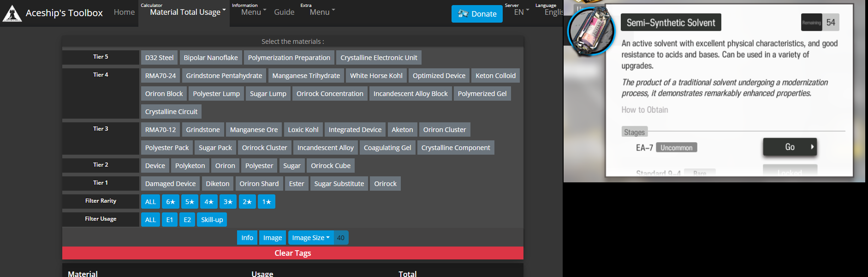The image size is (868, 277).
Task: Filter usage by E2
Action: point(187,220)
